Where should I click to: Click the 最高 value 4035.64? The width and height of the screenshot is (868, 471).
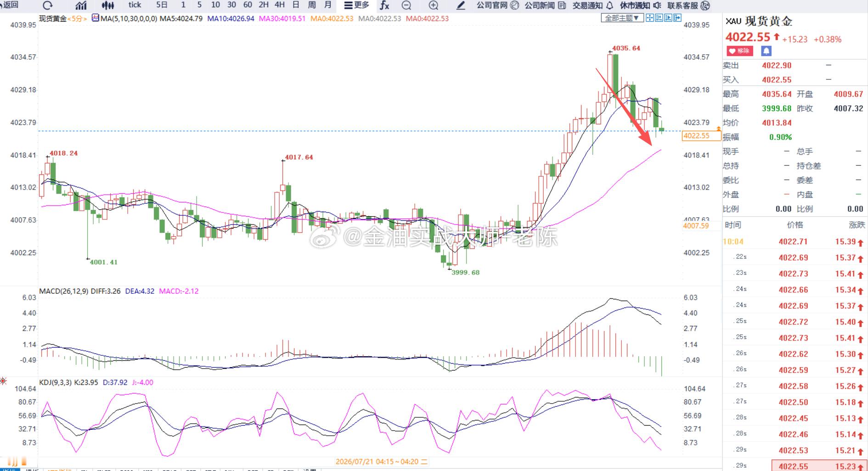pos(777,94)
